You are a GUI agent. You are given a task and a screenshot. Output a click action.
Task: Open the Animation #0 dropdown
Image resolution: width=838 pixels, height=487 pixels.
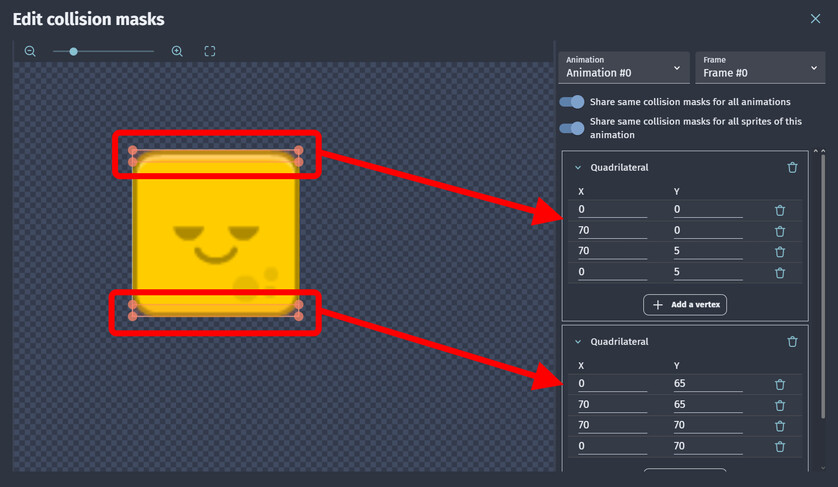pyautogui.click(x=623, y=67)
